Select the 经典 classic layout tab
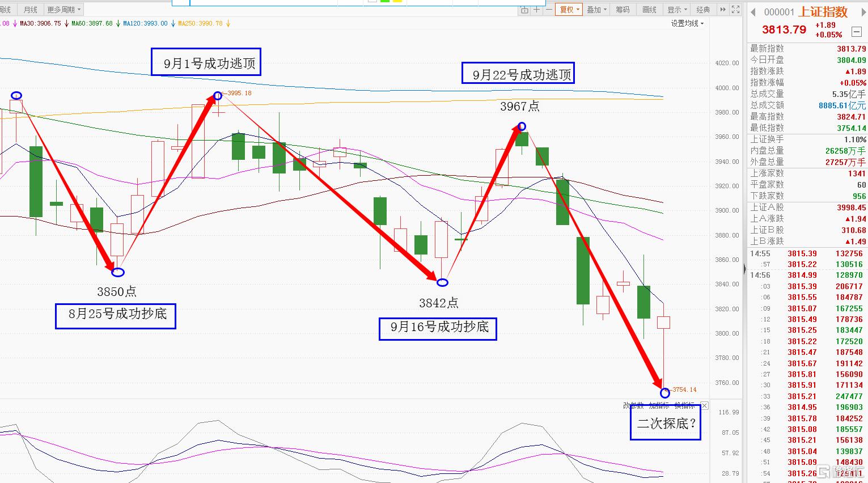 coord(703,10)
